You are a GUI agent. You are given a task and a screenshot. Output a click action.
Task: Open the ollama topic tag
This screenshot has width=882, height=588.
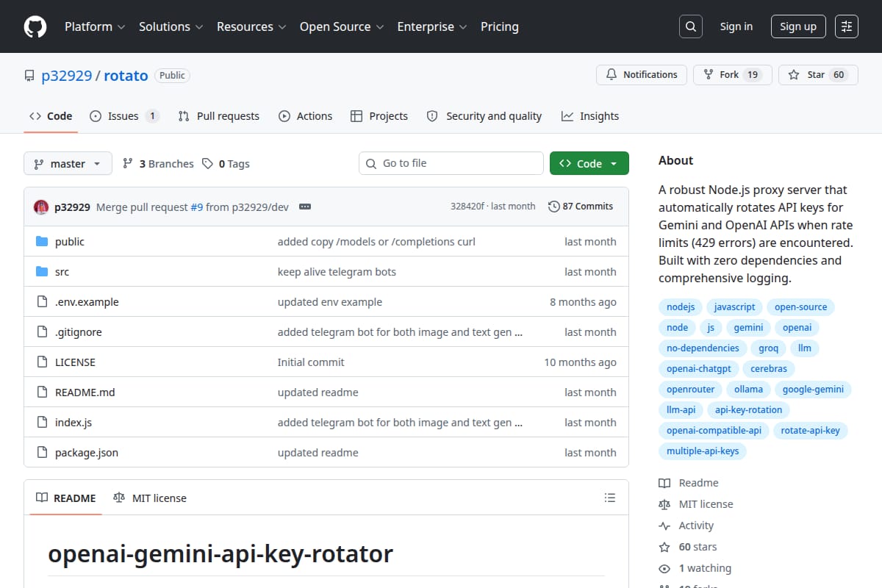pyautogui.click(x=748, y=390)
